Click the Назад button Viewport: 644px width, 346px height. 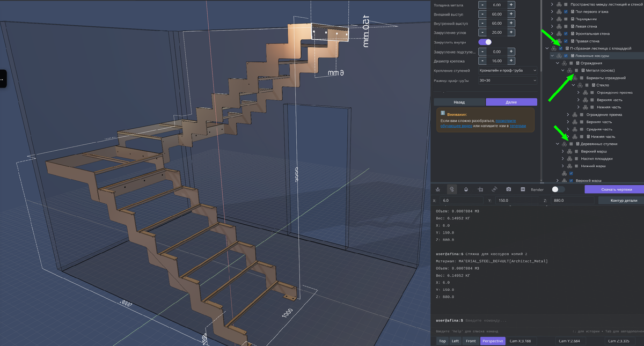[459, 102]
